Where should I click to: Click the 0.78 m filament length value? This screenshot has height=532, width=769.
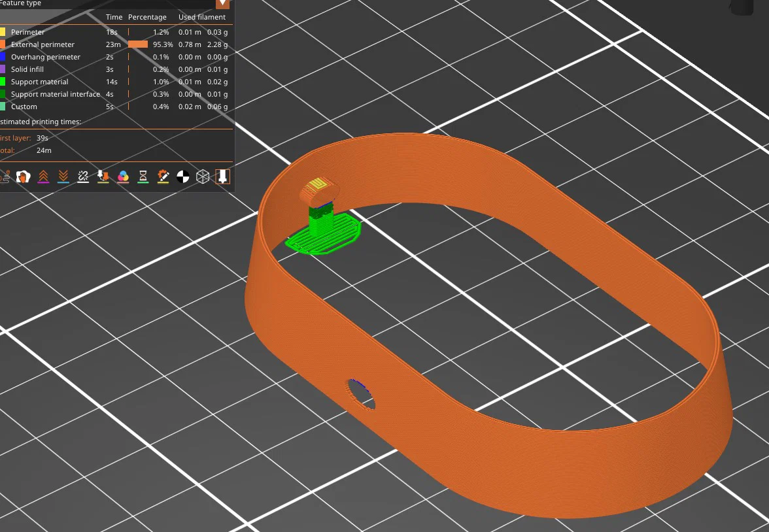190,44
